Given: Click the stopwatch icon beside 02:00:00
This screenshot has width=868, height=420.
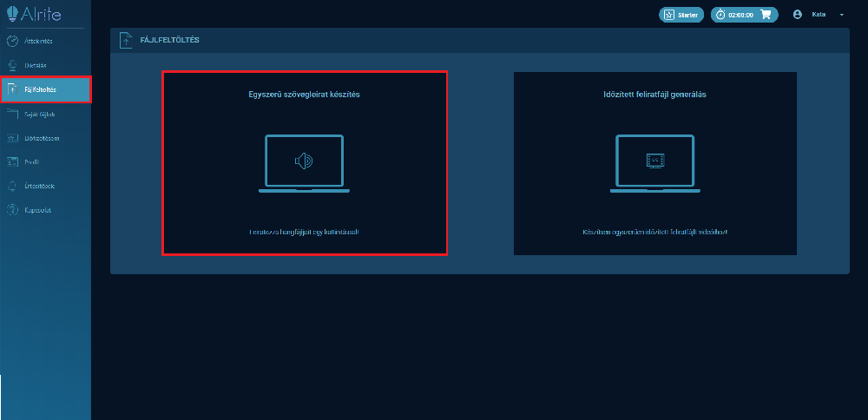Looking at the screenshot, I should point(720,15).
